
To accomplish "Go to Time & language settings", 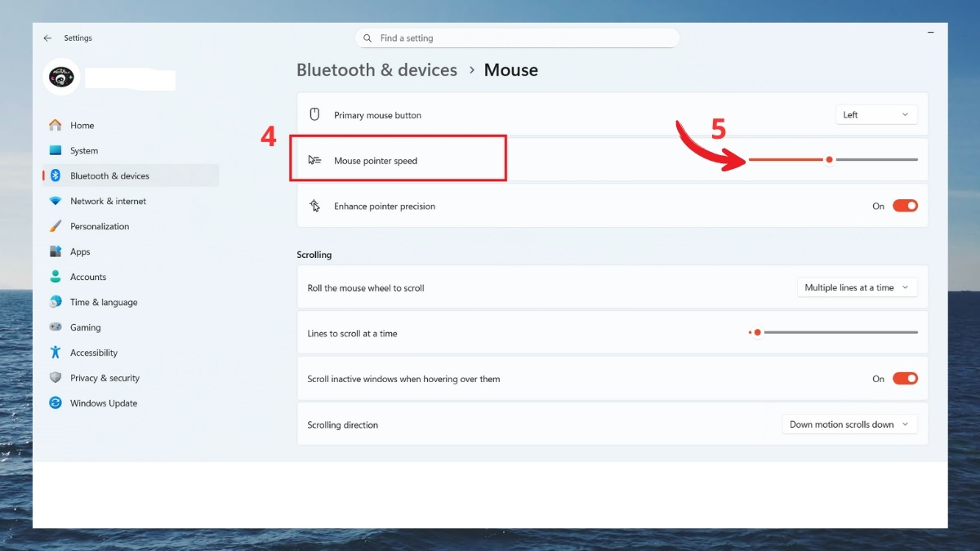I will tap(104, 302).
